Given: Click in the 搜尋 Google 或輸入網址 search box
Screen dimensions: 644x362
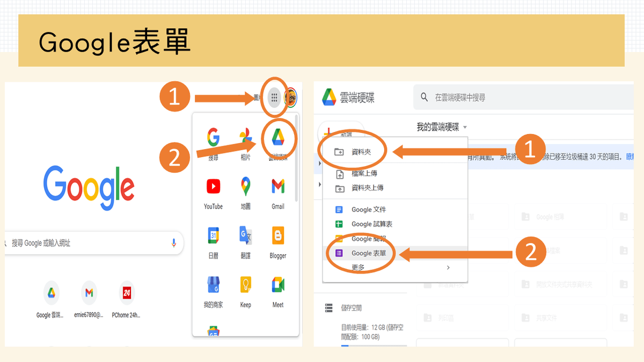Looking at the screenshot, I should (x=94, y=243).
